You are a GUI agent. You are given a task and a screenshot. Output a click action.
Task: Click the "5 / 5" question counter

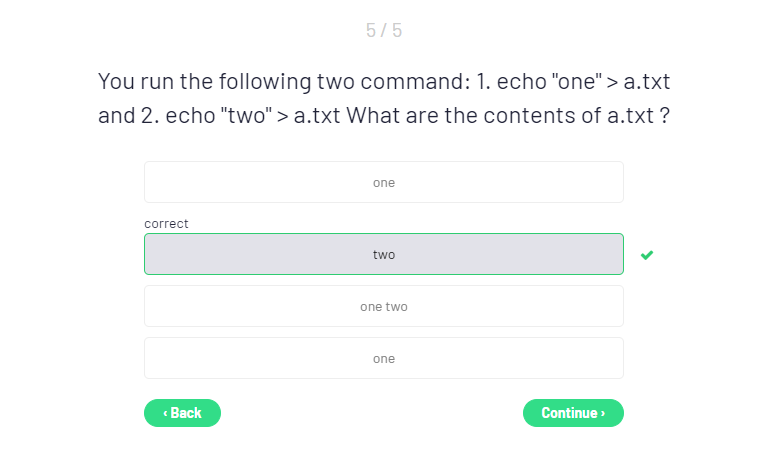(384, 30)
